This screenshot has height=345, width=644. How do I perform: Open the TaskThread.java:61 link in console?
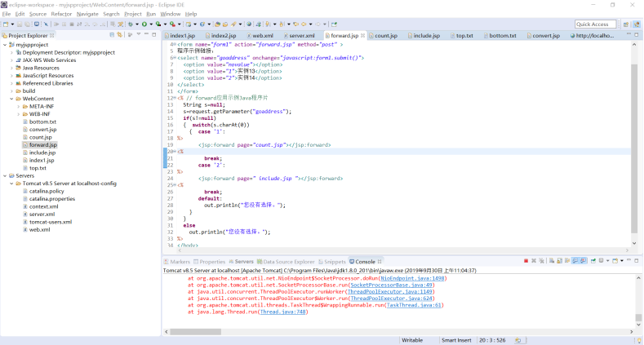click(x=414, y=305)
